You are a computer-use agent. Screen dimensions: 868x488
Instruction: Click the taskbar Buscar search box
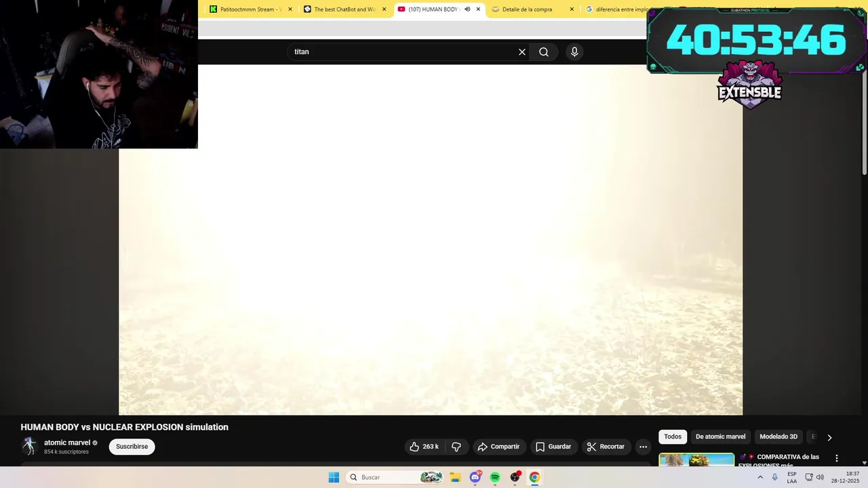pos(395,477)
